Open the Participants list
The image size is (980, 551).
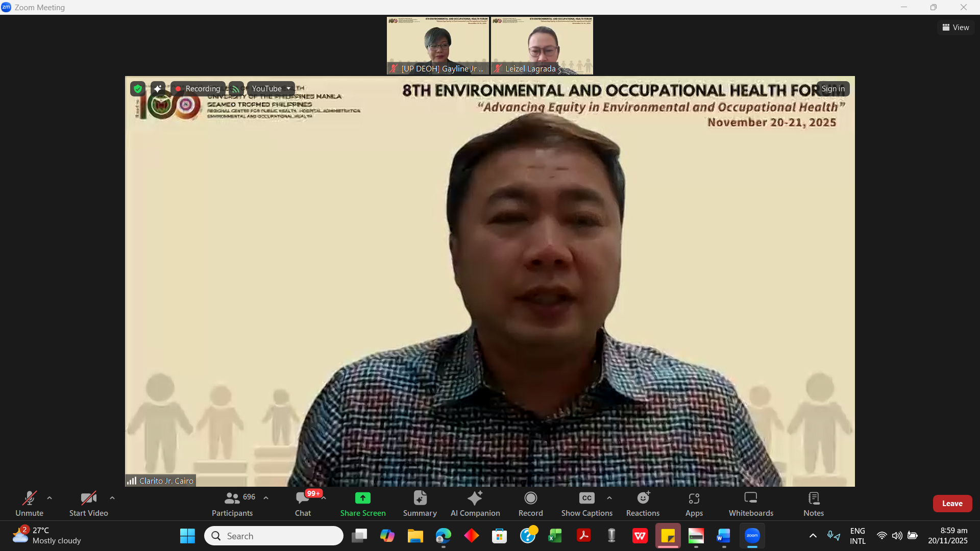point(232,503)
